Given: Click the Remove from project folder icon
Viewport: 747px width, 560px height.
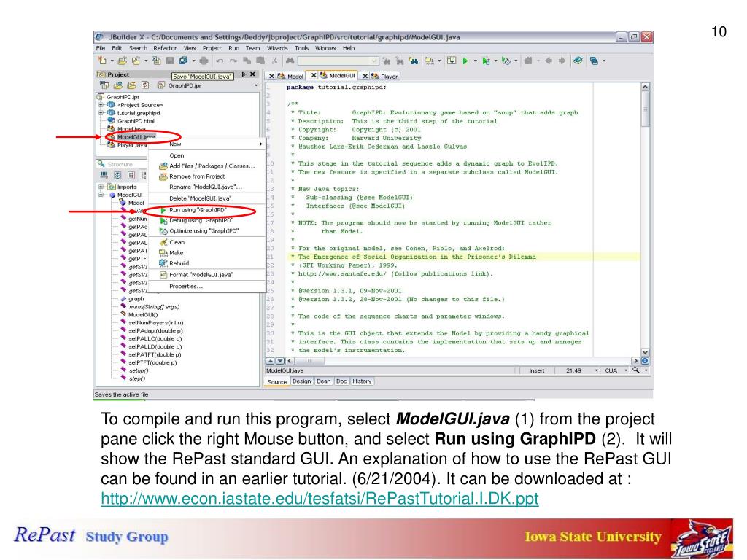Looking at the screenshot, I should tap(131, 85).
